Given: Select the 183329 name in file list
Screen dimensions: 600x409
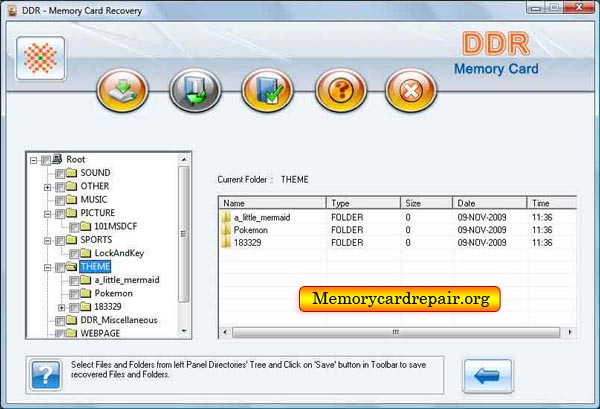Looking at the screenshot, I should click(x=248, y=243).
